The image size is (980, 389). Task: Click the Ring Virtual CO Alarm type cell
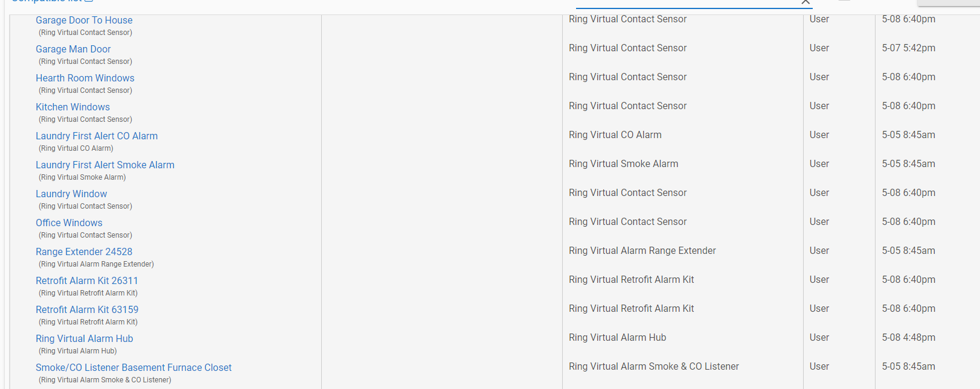615,134
